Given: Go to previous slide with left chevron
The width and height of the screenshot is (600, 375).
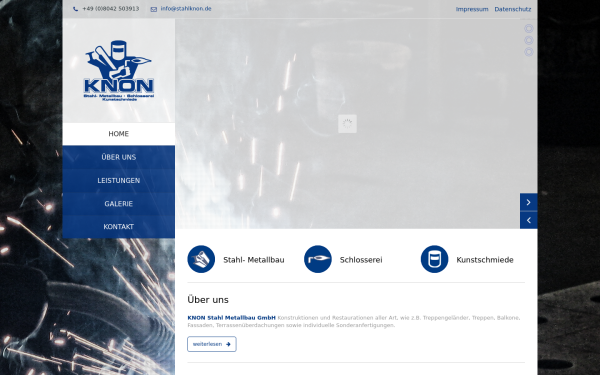Looking at the screenshot, I should pos(528,220).
